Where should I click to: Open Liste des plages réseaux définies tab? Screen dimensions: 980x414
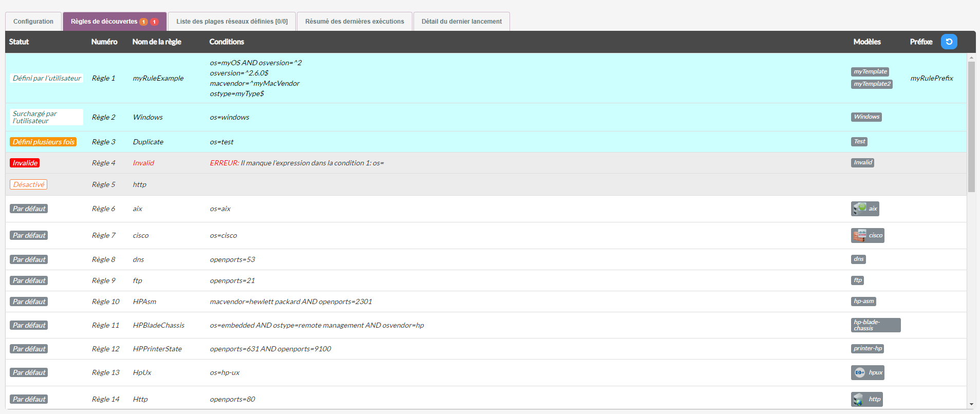[232, 22]
